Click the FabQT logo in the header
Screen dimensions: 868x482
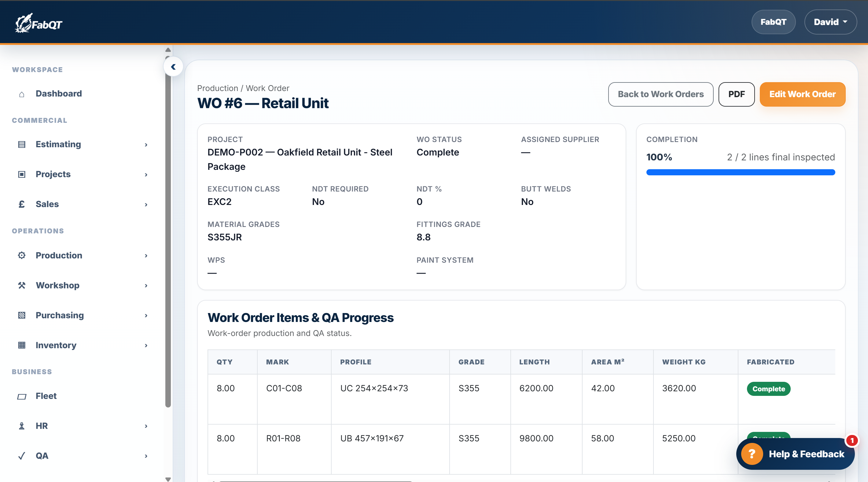(39, 23)
